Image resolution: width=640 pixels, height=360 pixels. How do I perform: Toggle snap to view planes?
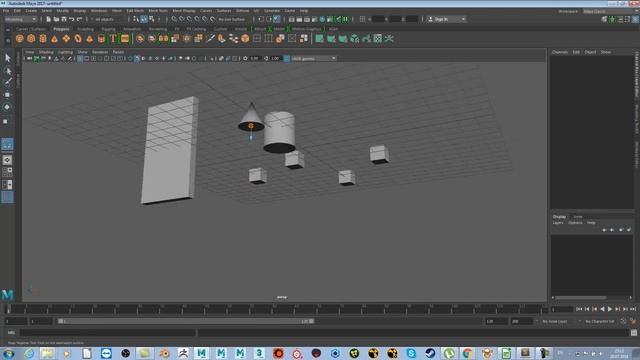coord(205,19)
